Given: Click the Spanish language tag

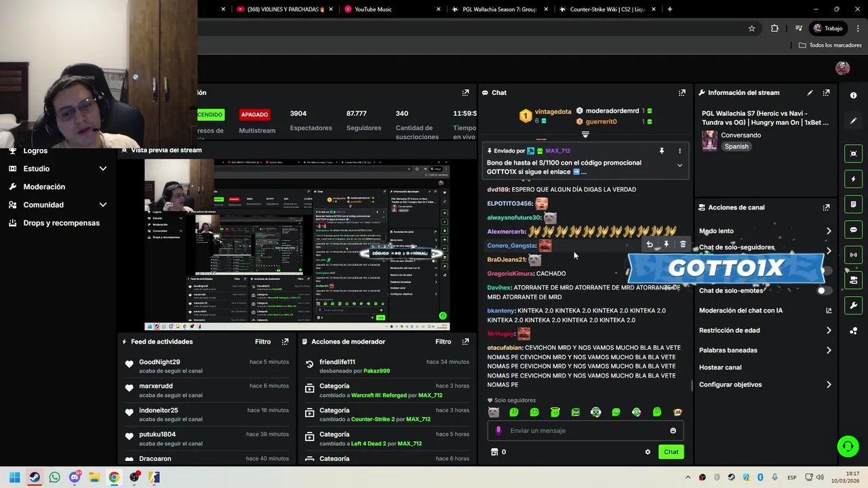Looking at the screenshot, I should click(x=736, y=146).
